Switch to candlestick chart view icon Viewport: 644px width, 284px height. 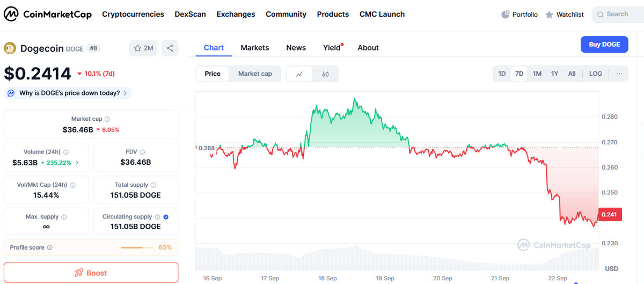pos(325,74)
